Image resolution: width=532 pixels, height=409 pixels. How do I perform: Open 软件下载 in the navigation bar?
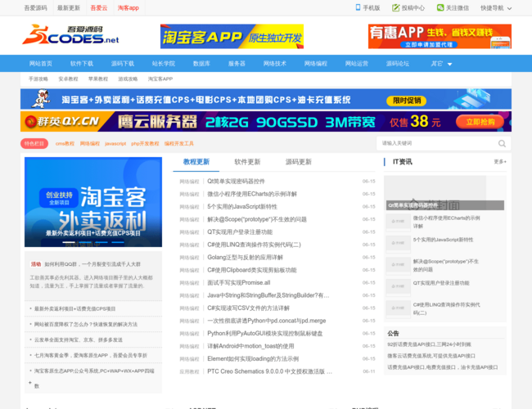[x=82, y=64]
